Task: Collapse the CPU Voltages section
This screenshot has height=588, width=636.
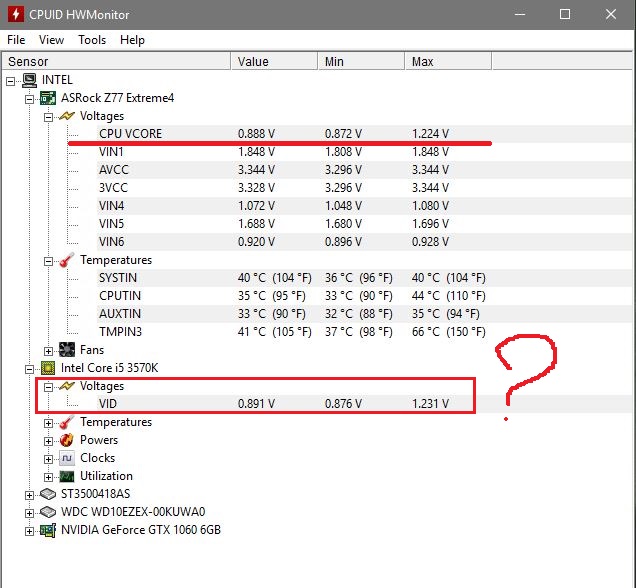Action: point(48,387)
